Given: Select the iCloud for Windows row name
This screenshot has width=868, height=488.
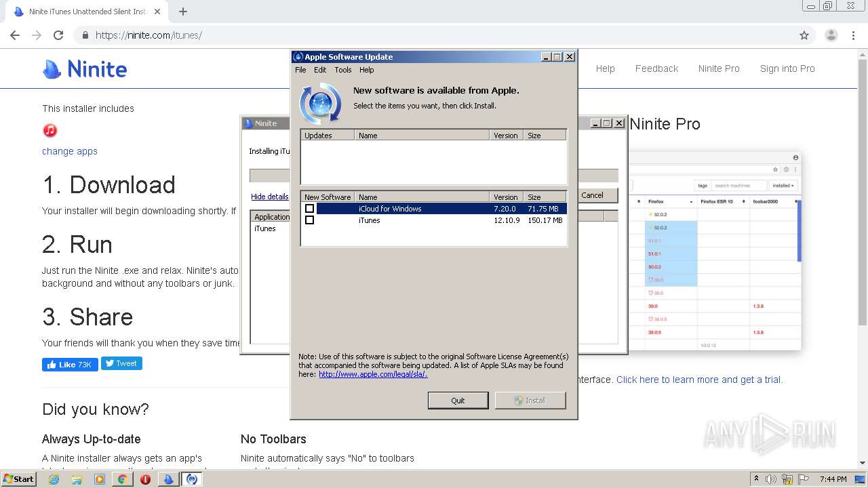Looking at the screenshot, I should coord(390,209).
